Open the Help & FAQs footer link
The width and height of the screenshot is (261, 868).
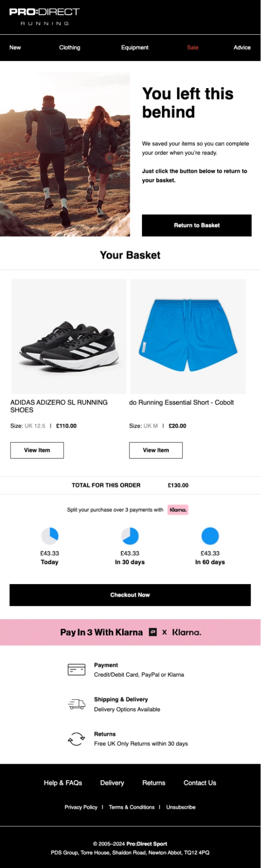tap(63, 783)
